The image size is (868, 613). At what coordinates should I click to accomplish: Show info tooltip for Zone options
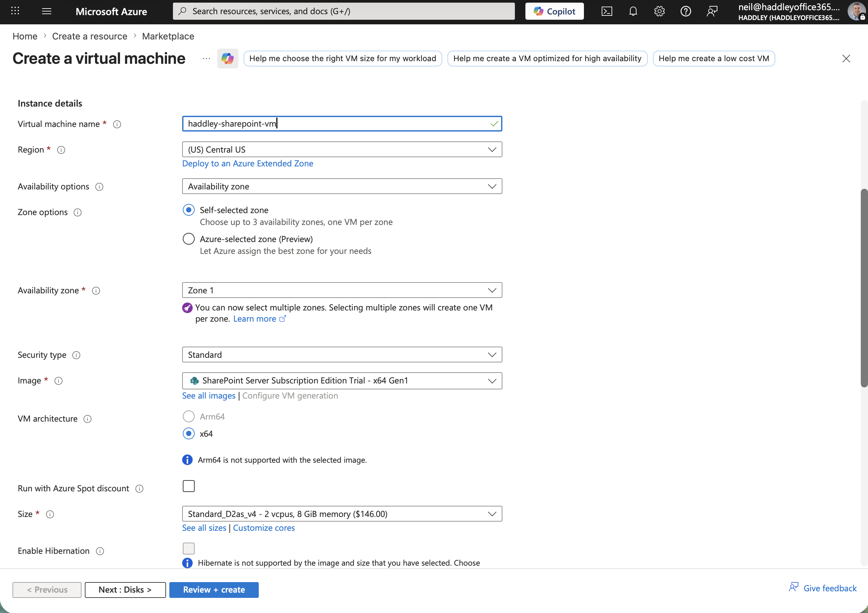78,212
